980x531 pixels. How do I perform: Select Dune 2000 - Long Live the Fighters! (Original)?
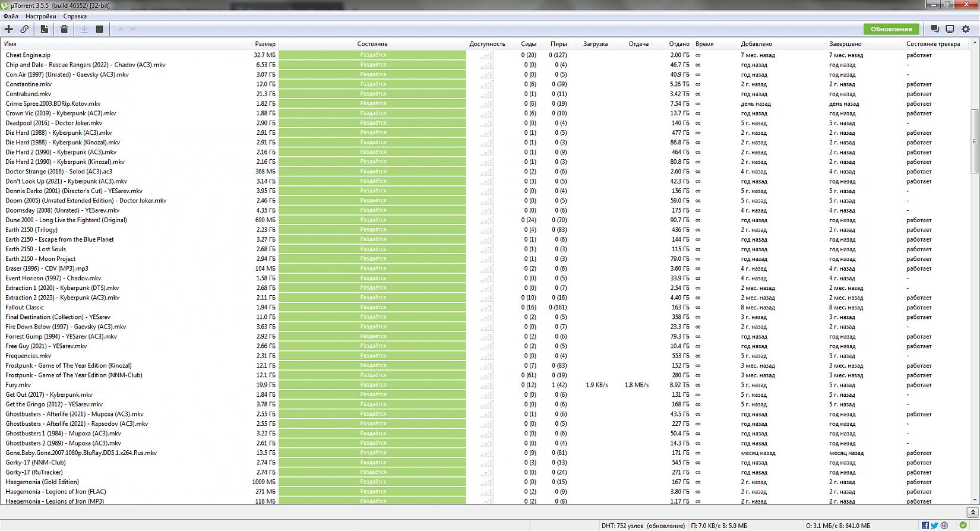[x=66, y=220]
